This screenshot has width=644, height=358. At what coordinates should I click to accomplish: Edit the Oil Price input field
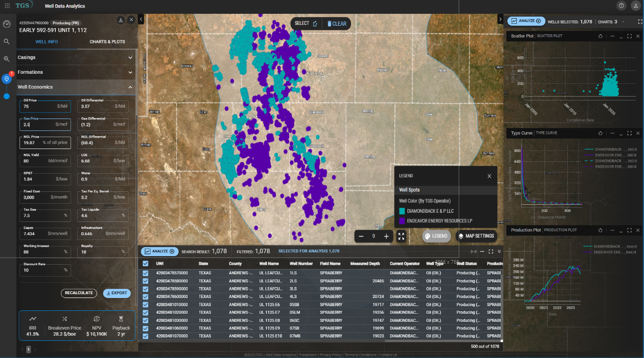click(x=45, y=107)
